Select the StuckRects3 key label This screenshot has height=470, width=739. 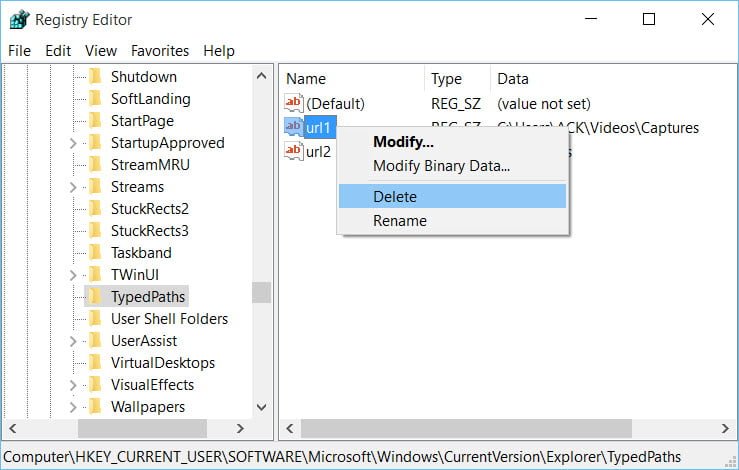click(x=149, y=231)
